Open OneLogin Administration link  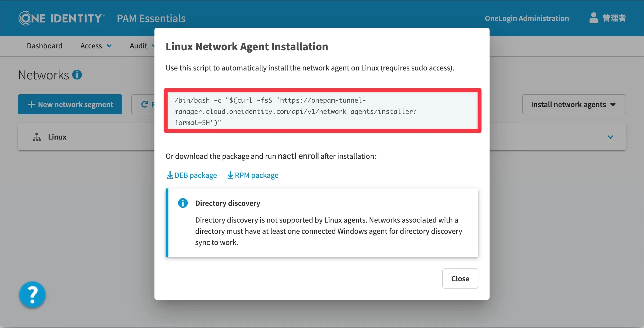527,18
